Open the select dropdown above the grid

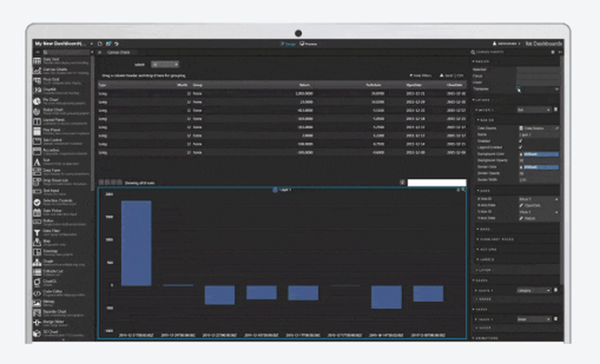coord(164,65)
